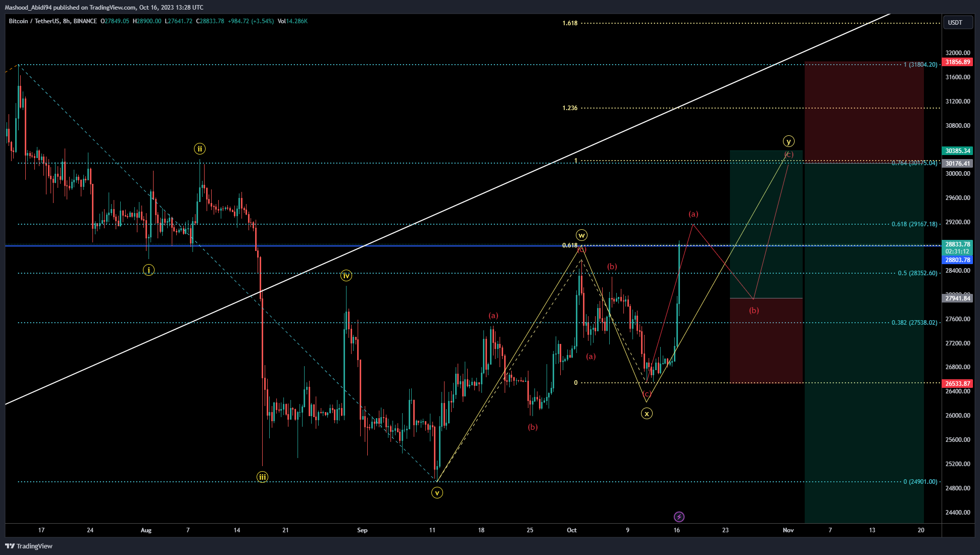Select the circled wave i label
980x555 pixels.
tap(149, 270)
